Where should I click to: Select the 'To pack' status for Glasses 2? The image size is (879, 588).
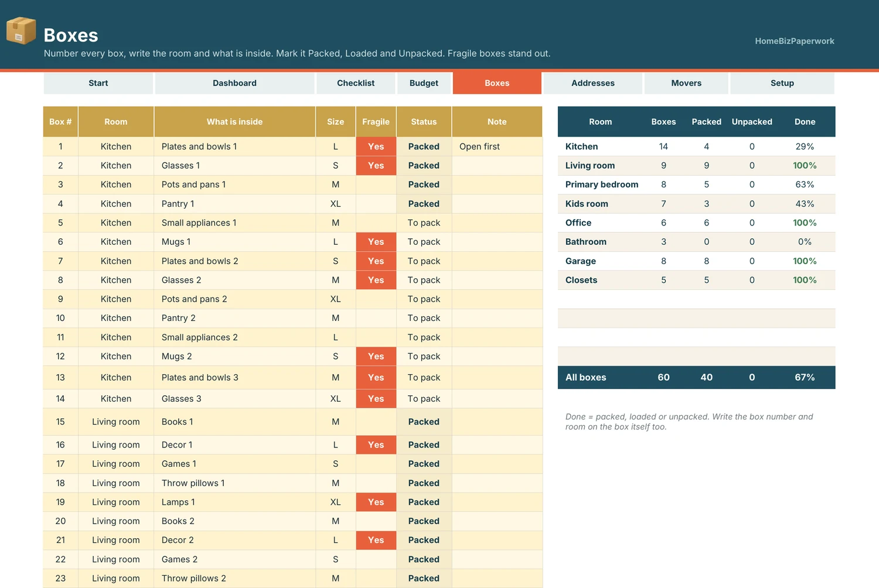click(x=424, y=280)
